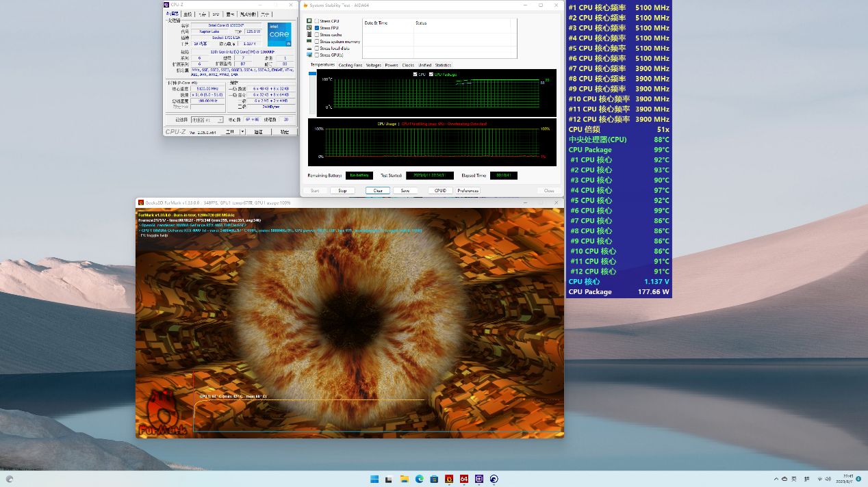Open Microsoft Edge from taskbar

tap(420, 479)
